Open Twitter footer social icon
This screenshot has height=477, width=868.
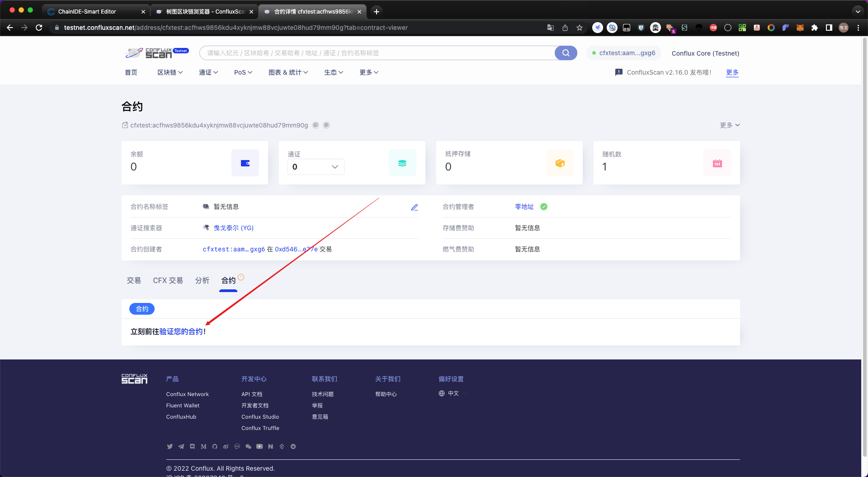[x=170, y=446]
